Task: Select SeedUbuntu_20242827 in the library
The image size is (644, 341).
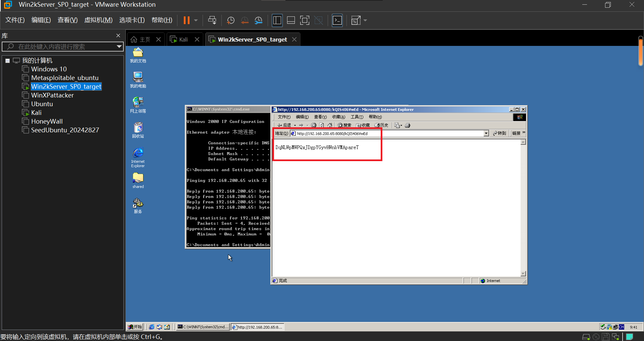Action: click(61, 130)
